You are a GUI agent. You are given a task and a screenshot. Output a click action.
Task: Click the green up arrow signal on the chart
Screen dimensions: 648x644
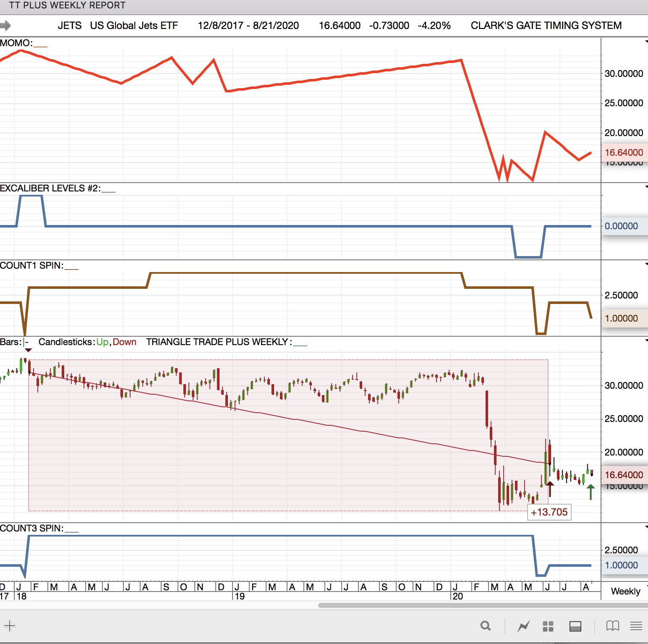tap(591, 492)
